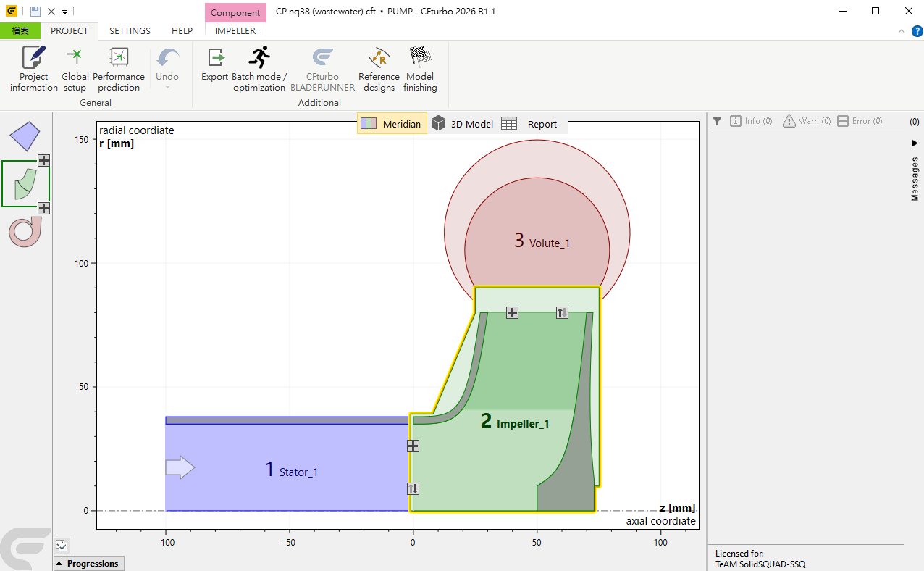Switch to the SETTINGS ribbon tab
The image size is (924, 571).
[x=130, y=31]
